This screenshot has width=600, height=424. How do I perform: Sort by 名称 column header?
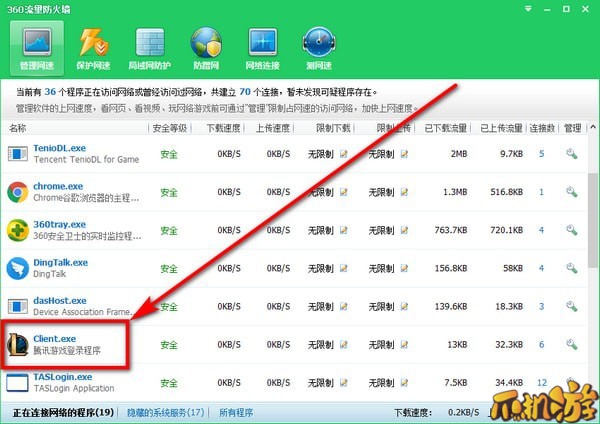point(18,128)
